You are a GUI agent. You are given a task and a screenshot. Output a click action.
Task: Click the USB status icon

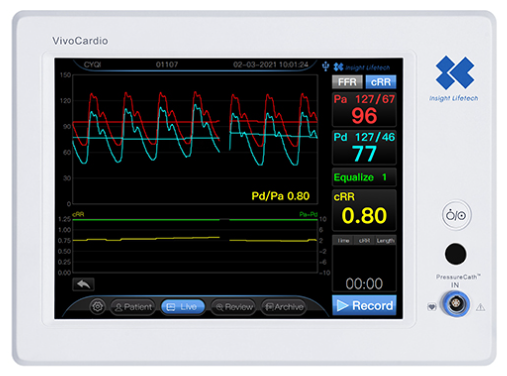click(x=326, y=67)
